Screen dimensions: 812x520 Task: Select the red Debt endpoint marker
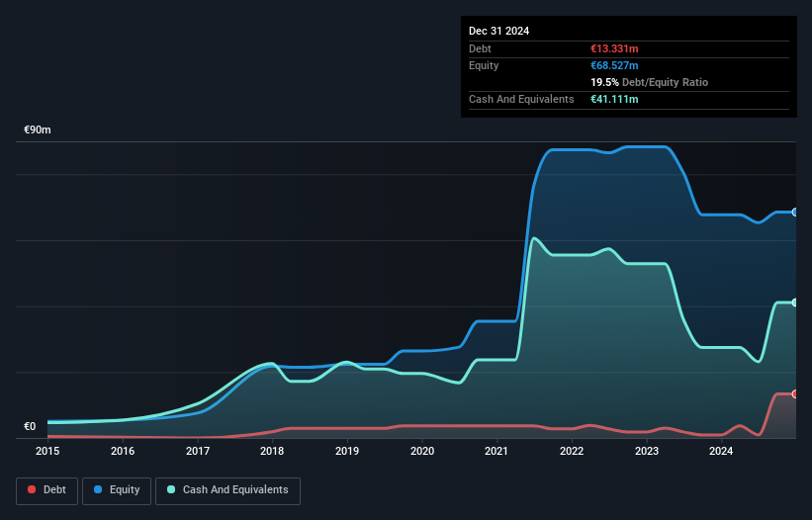pyautogui.click(x=795, y=394)
